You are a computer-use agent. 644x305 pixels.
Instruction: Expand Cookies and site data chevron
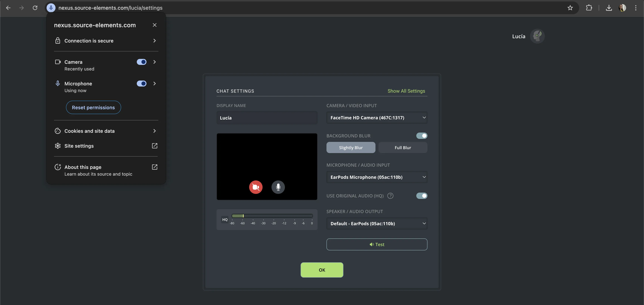tap(154, 131)
